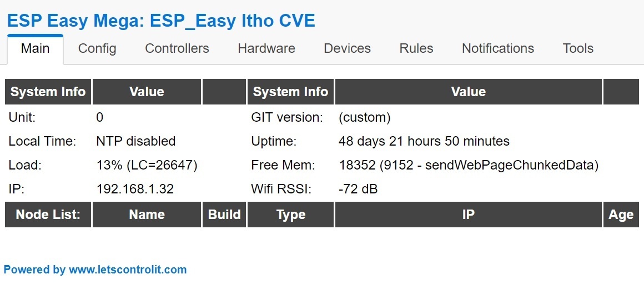Open the Tools tab
644x289 pixels.
point(577,49)
